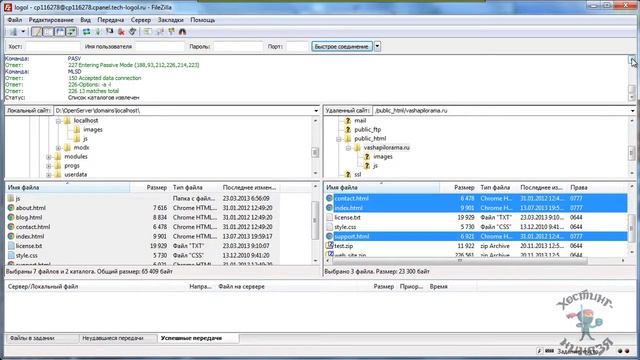This screenshot has width=640, height=360.
Task: Open the directory listing filters
Action: pyautogui.click(x=148, y=31)
